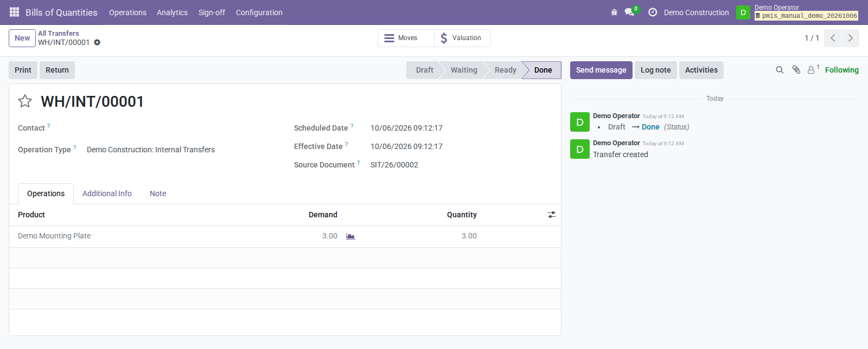Click the Bills of Quantities app title

[x=61, y=12]
